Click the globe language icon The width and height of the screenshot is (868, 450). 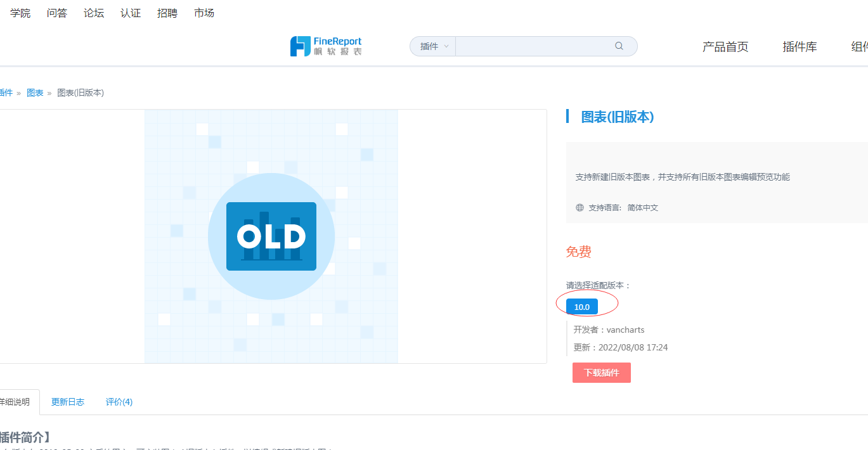pos(580,207)
